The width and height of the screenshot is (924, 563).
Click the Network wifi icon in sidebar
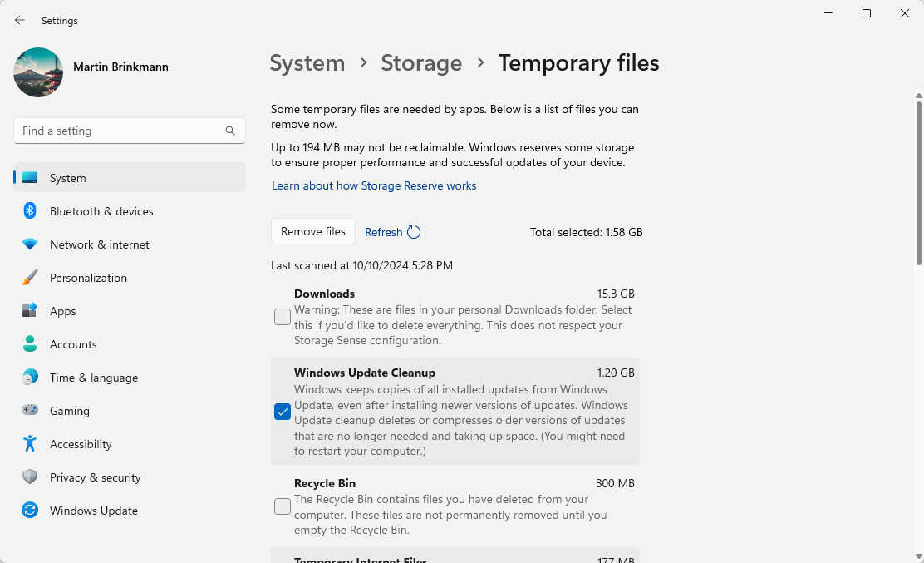[30, 244]
